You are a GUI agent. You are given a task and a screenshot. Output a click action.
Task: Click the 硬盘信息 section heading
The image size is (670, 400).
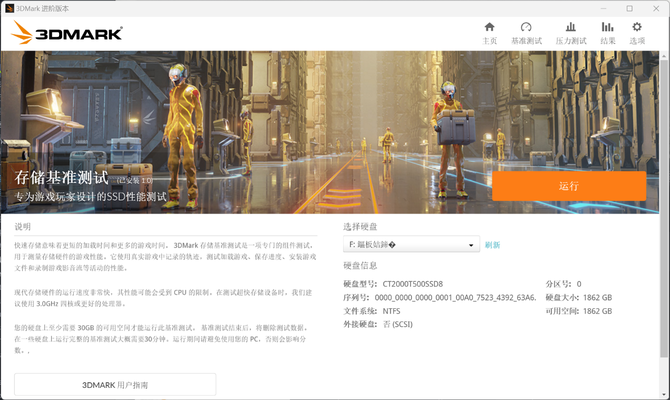click(360, 265)
